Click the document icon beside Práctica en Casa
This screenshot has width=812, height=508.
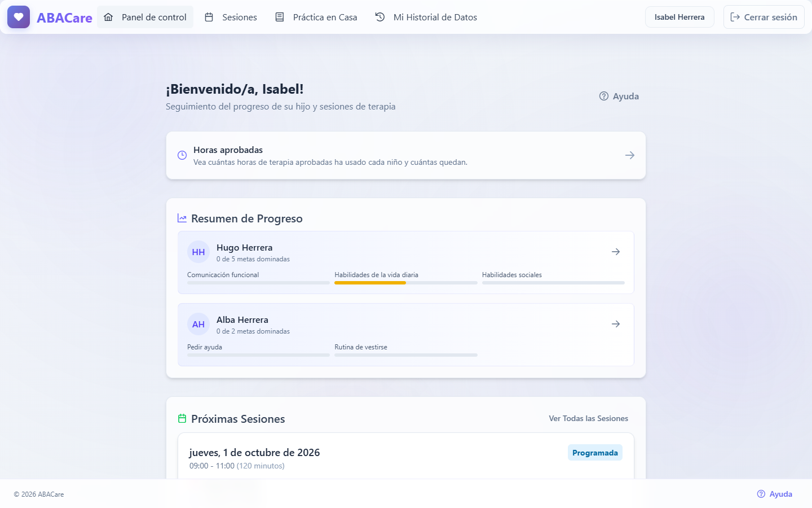(x=280, y=17)
